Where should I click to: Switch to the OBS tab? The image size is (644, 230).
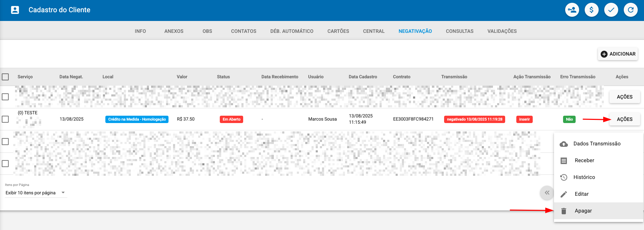[x=207, y=31]
